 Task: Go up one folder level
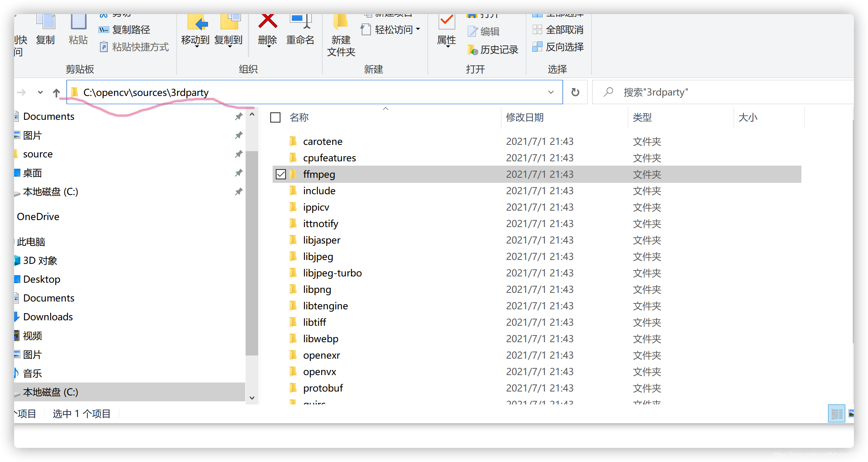(56, 93)
